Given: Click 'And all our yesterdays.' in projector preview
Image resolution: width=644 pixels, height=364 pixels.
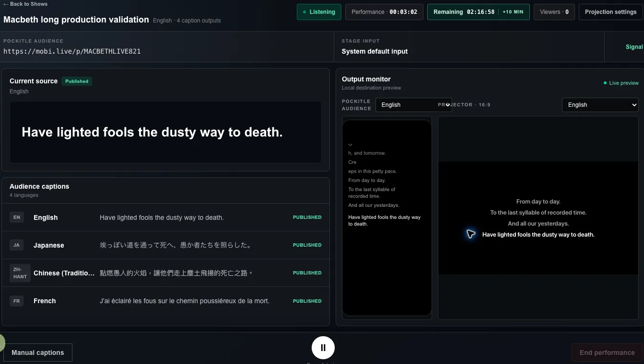Looking at the screenshot, I should pyautogui.click(x=538, y=224).
